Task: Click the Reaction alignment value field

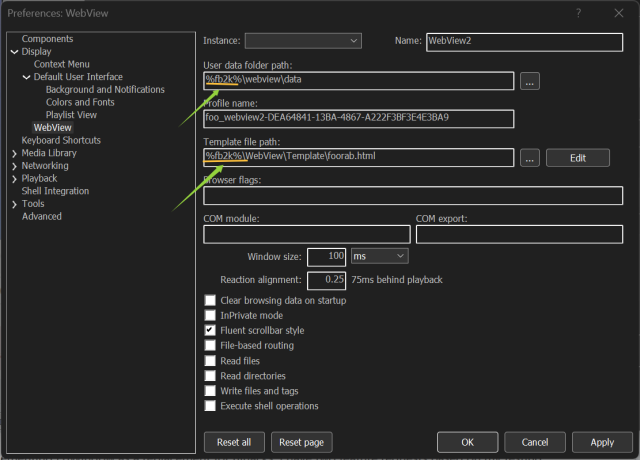Action: click(x=327, y=281)
